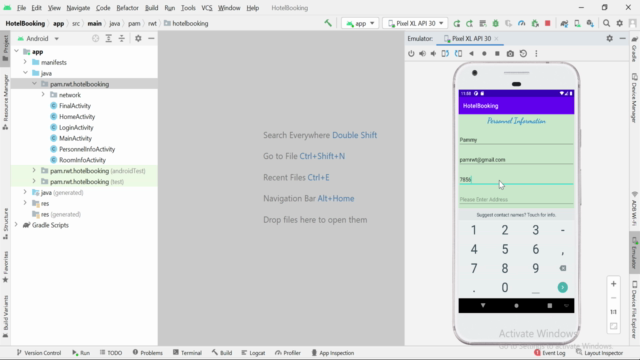Click the Please Enter Address field
This screenshot has height=360, width=640.
pyautogui.click(x=516, y=199)
